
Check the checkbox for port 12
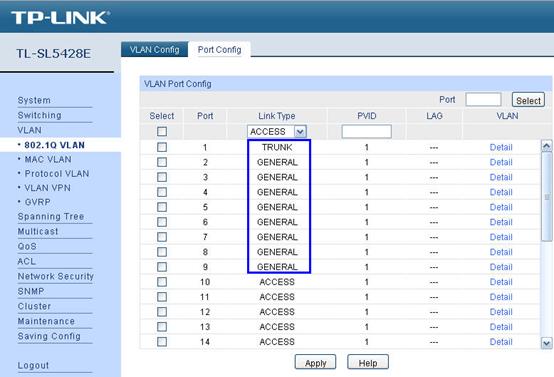(x=162, y=312)
